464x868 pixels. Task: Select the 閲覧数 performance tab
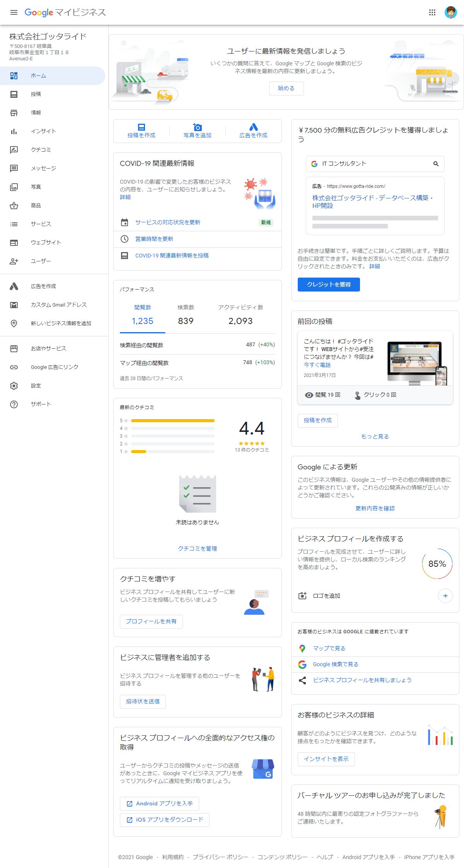[x=143, y=315]
